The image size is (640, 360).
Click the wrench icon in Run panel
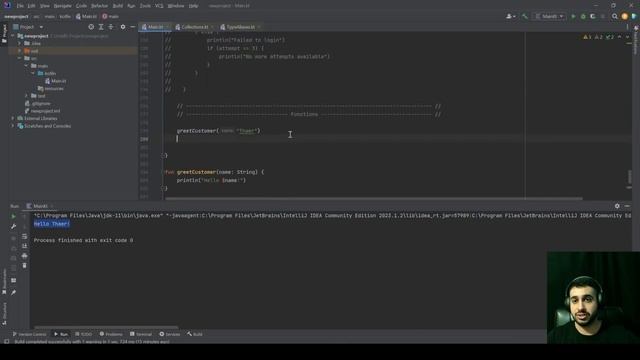(13, 226)
